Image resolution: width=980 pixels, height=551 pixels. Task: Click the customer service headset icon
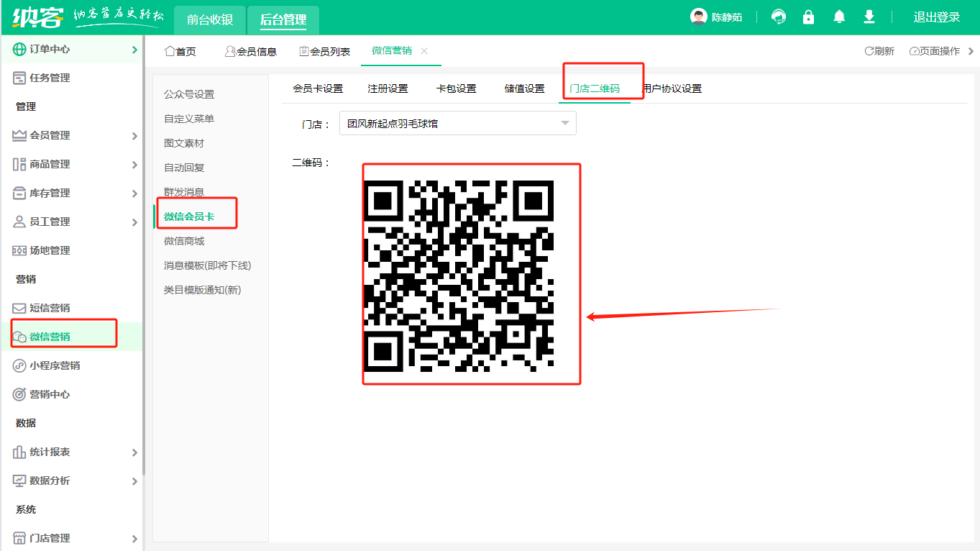pos(778,17)
